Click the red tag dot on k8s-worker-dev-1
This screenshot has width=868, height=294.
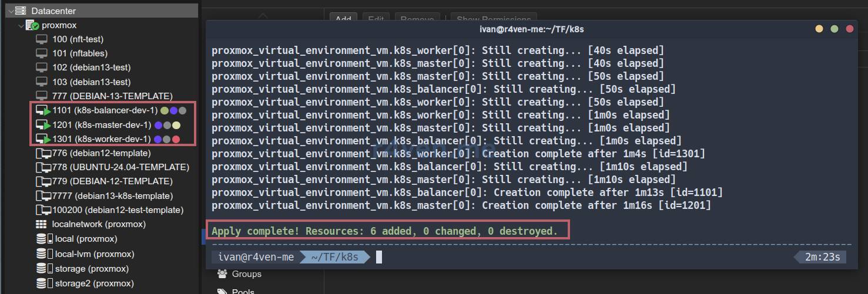click(x=176, y=139)
